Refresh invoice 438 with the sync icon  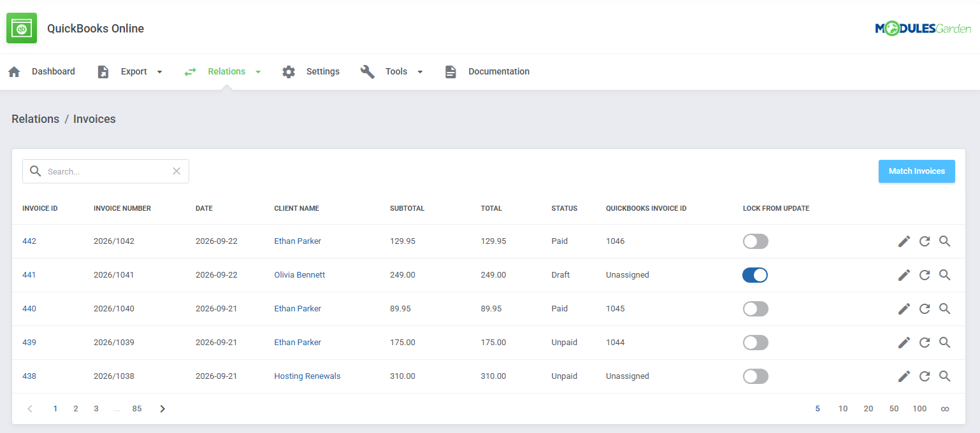[x=925, y=376]
